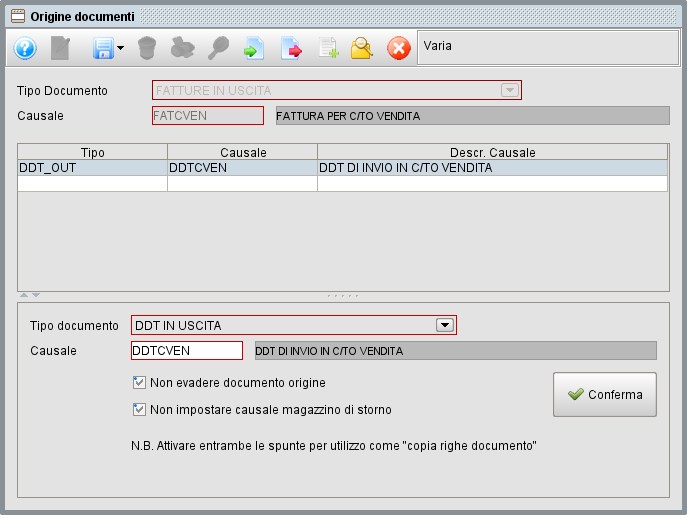This screenshot has width=687, height=515.
Task: Click the lower DDT DI INVIO description field
Action: [456, 351]
